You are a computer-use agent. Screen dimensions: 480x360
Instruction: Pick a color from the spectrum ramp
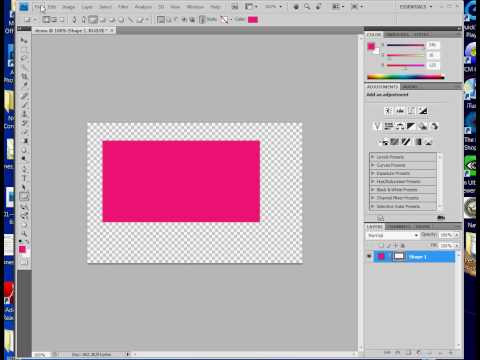[x=406, y=77]
